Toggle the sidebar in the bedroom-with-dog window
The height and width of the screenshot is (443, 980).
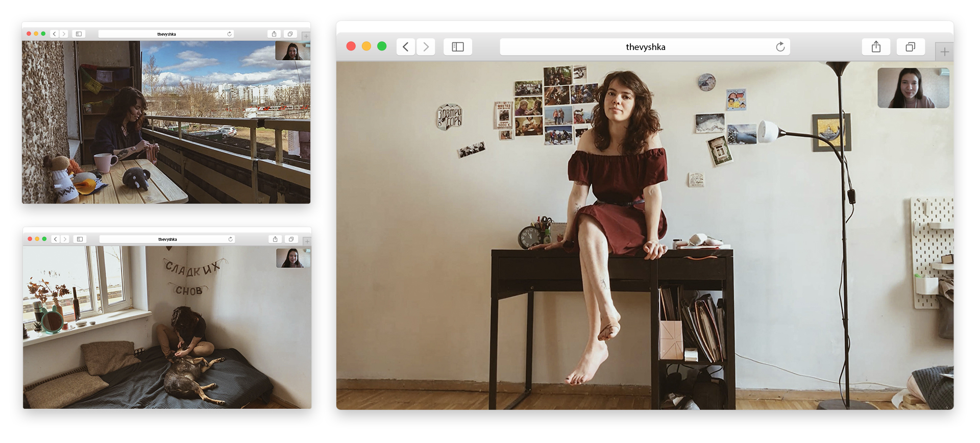click(80, 239)
